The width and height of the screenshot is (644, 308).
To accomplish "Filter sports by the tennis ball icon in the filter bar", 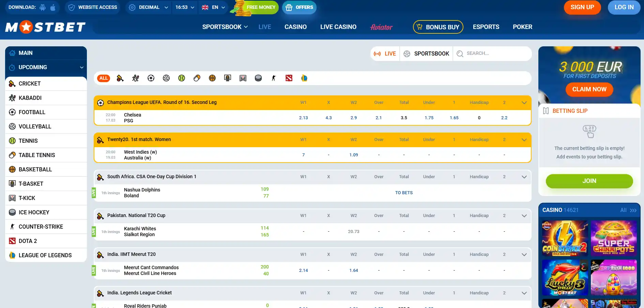I will tap(182, 78).
